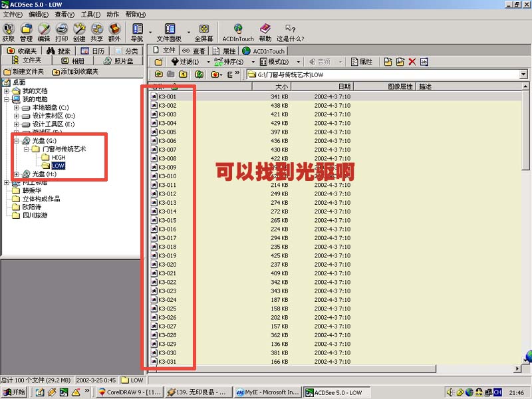Open ACDInTouch from the main toolbar
This screenshot has height=399, width=532.
tap(238, 32)
